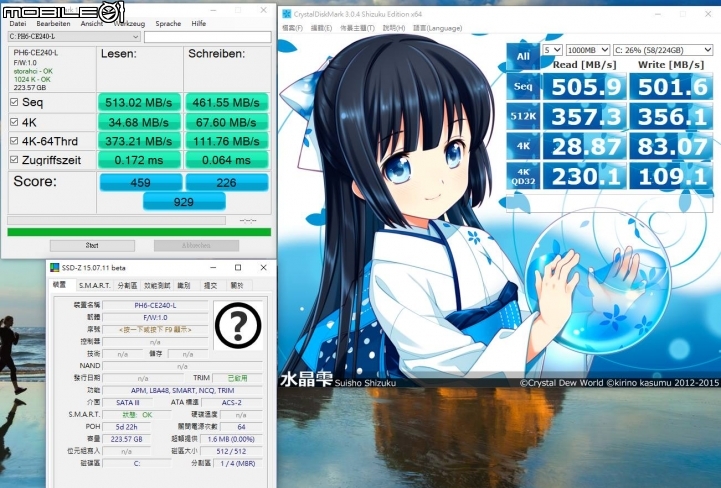This screenshot has width=721, height=488.
Task: Click the question mark drive logo in SSD-Z
Action: (238, 325)
